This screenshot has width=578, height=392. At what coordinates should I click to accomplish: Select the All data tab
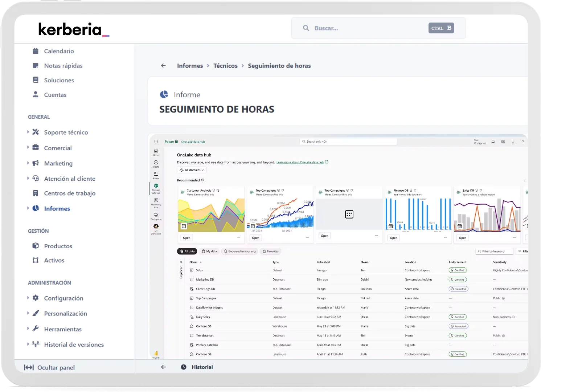pyautogui.click(x=187, y=251)
